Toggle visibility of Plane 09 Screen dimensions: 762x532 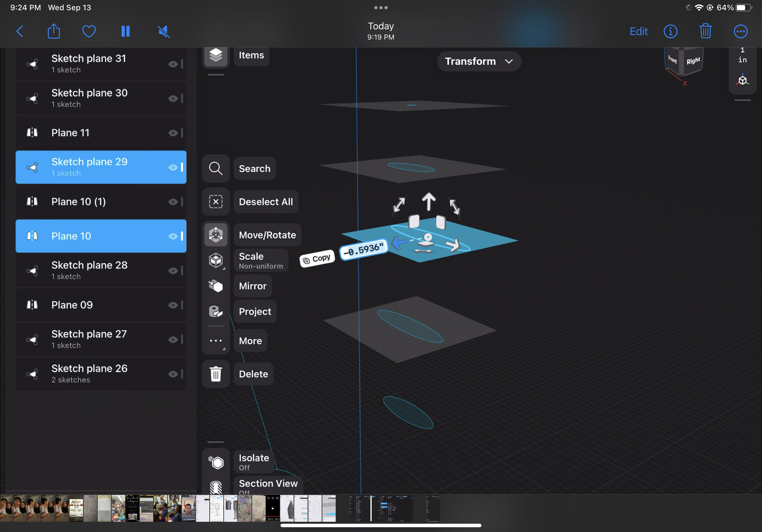(173, 305)
